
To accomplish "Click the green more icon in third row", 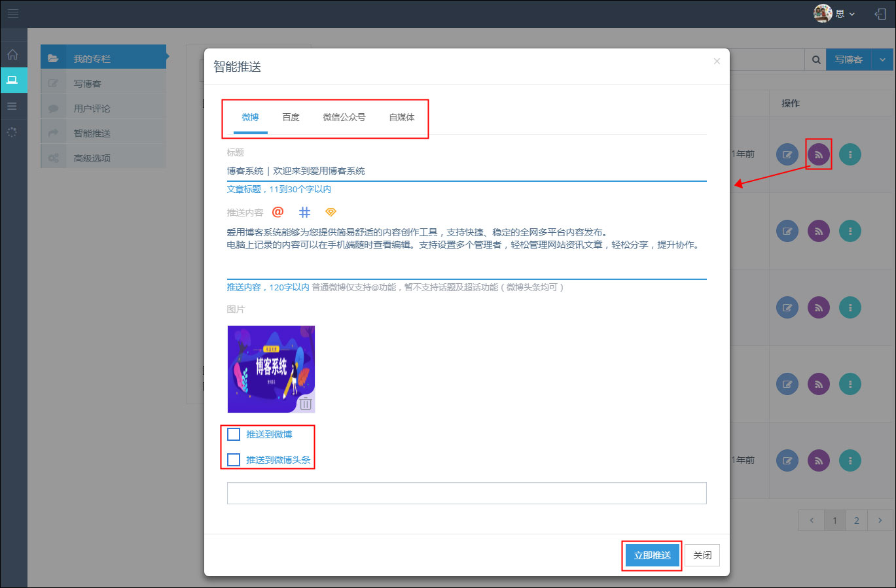I will pyautogui.click(x=850, y=307).
